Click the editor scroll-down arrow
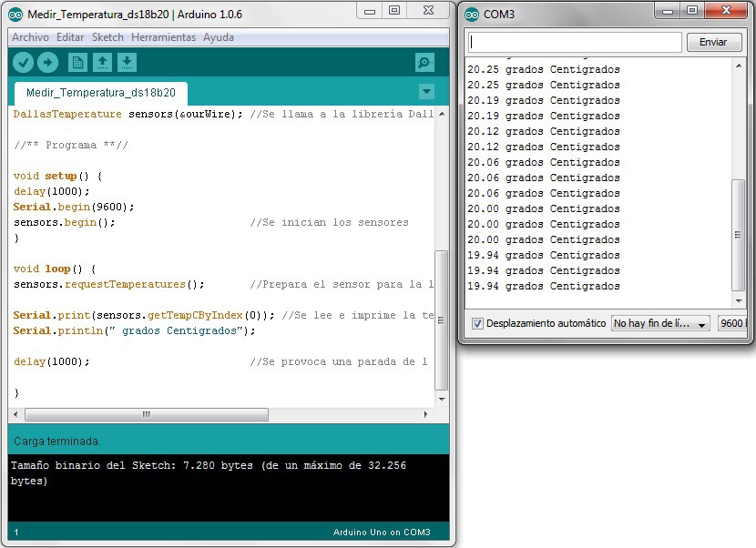The image size is (756, 548). (x=442, y=399)
